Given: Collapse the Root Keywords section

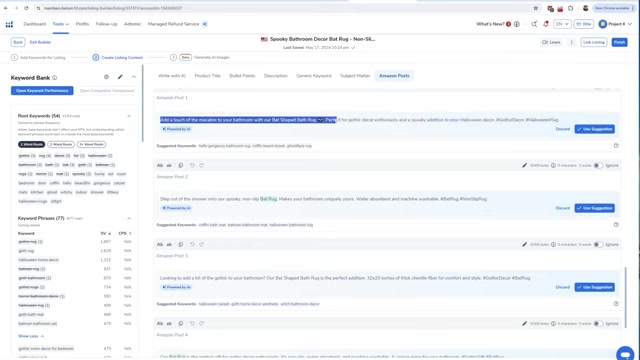Looking at the screenshot, I should click(x=129, y=116).
